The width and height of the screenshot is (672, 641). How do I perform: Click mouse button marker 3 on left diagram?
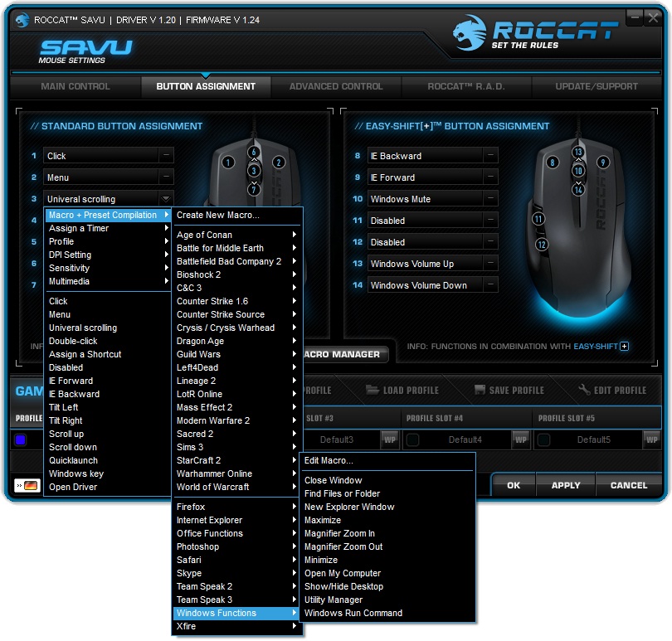point(254,171)
